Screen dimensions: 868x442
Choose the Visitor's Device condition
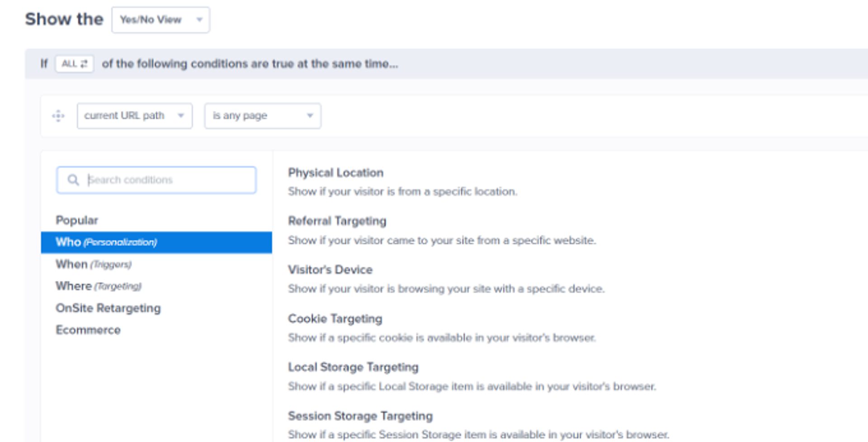(330, 269)
